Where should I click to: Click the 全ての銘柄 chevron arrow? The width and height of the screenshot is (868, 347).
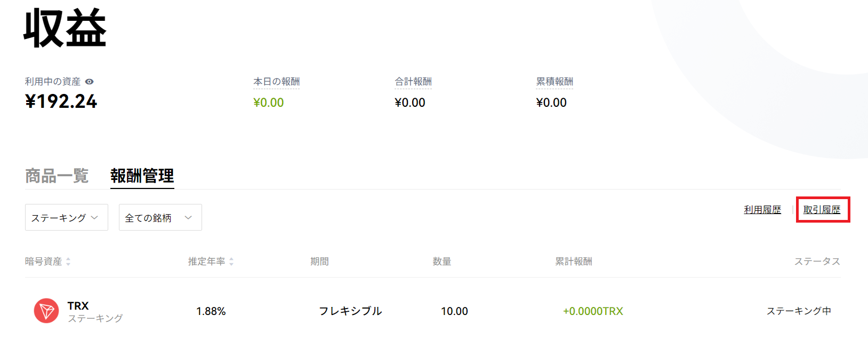pyautogui.click(x=188, y=217)
